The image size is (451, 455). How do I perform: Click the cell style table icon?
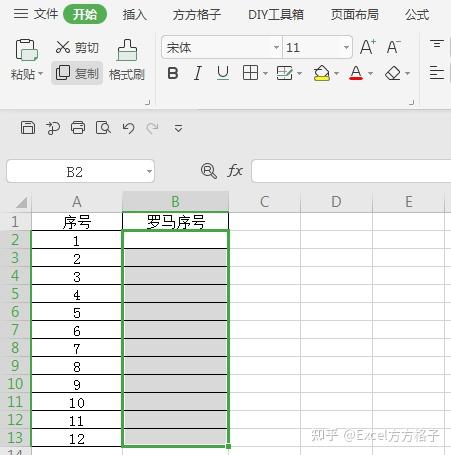pos(285,73)
